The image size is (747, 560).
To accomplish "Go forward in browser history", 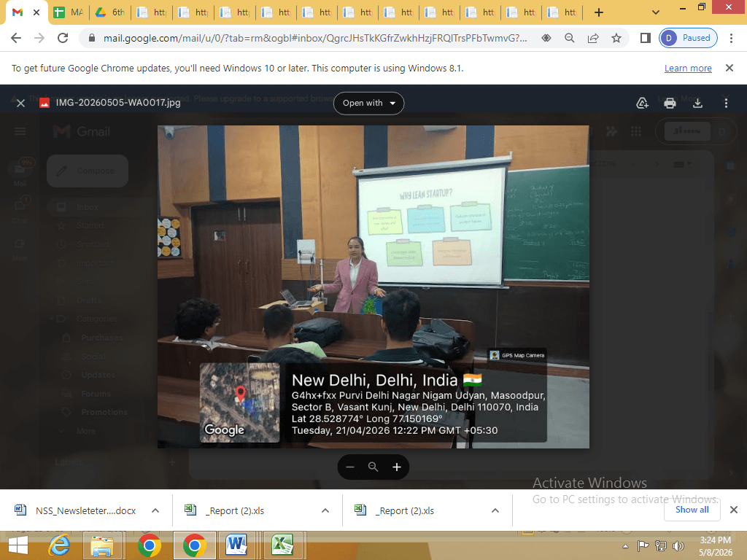I will [39, 38].
